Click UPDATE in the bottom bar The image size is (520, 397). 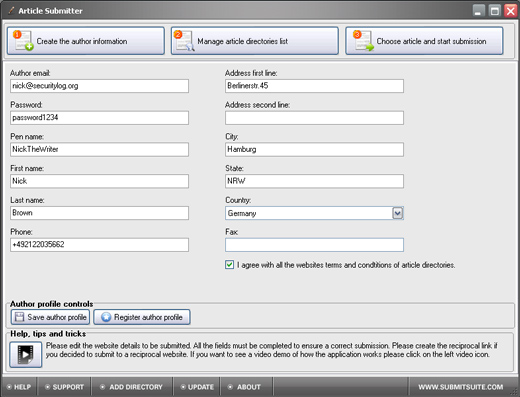tap(197, 387)
